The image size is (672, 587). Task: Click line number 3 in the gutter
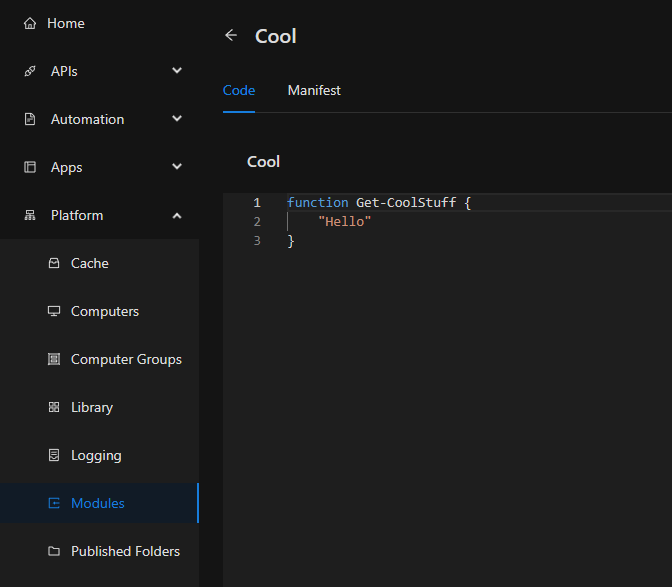(257, 241)
